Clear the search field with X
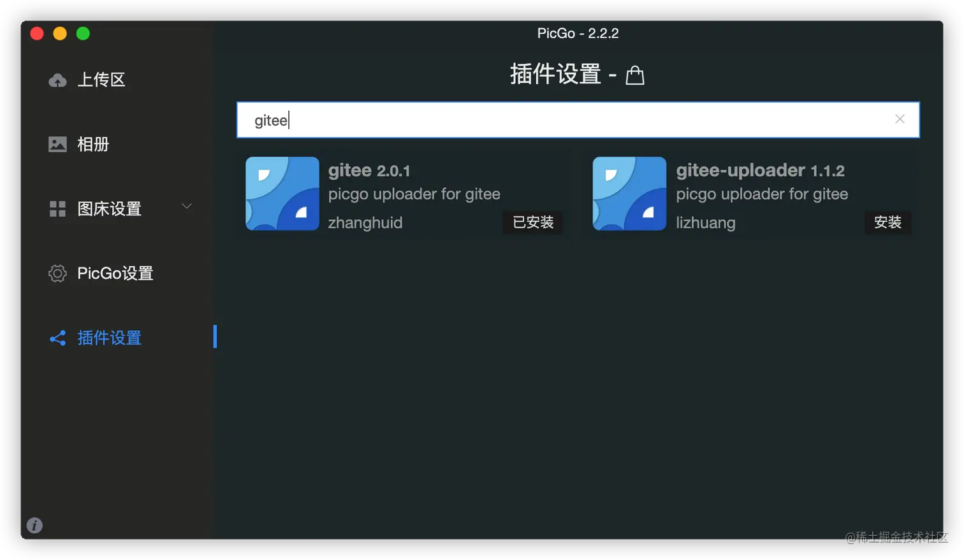 point(900,119)
